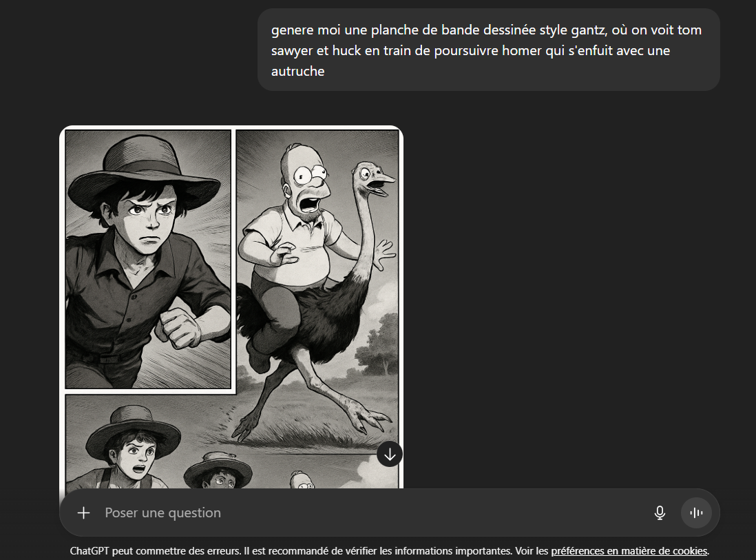Start voice mode with the waveform icon
Viewport: 756px width, 560px height.
point(696,512)
